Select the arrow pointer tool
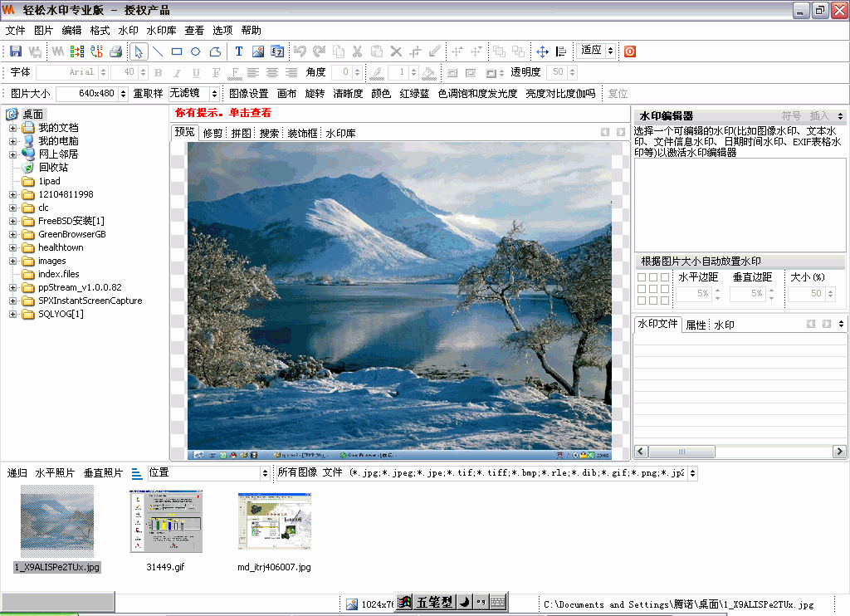The width and height of the screenshot is (850, 616). click(139, 51)
